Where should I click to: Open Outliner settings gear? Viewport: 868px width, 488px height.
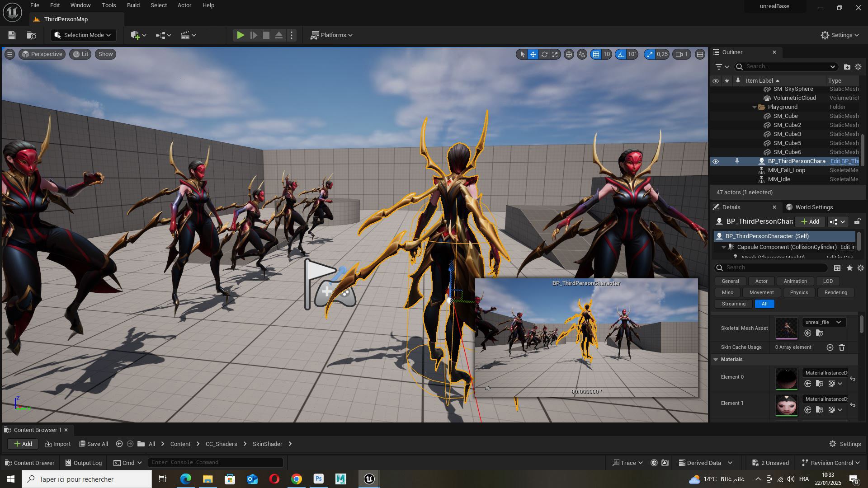pyautogui.click(x=858, y=67)
